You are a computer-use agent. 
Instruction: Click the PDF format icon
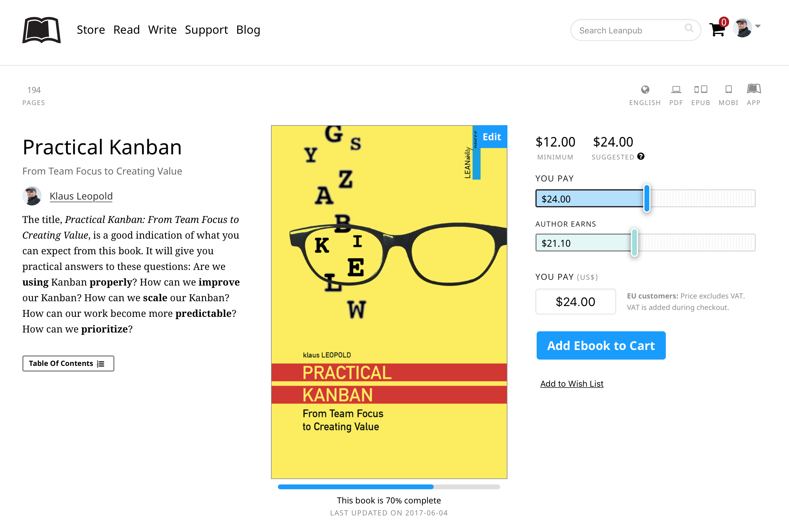point(676,90)
